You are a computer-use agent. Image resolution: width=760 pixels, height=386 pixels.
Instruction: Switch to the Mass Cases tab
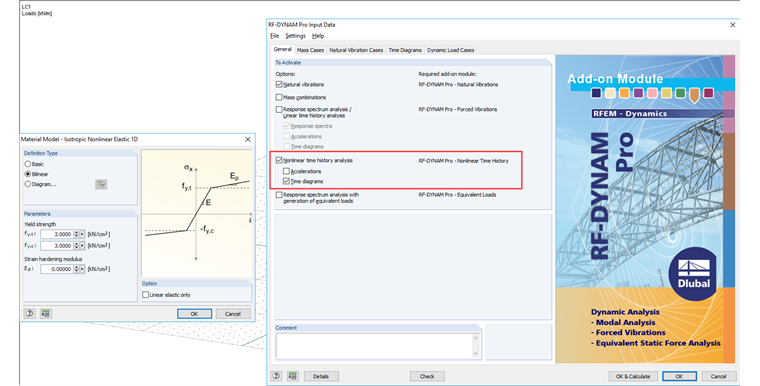(x=310, y=50)
